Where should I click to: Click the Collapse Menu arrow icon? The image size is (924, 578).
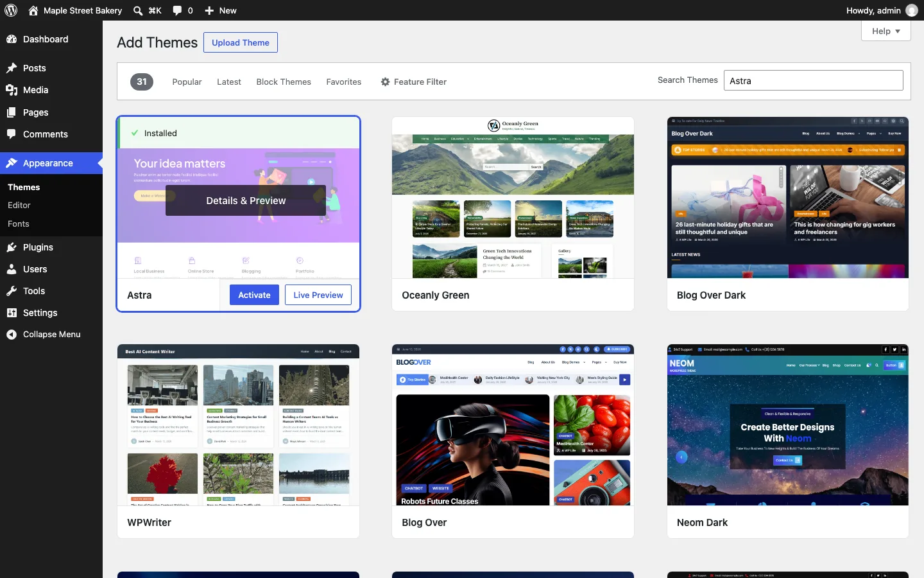12,335
